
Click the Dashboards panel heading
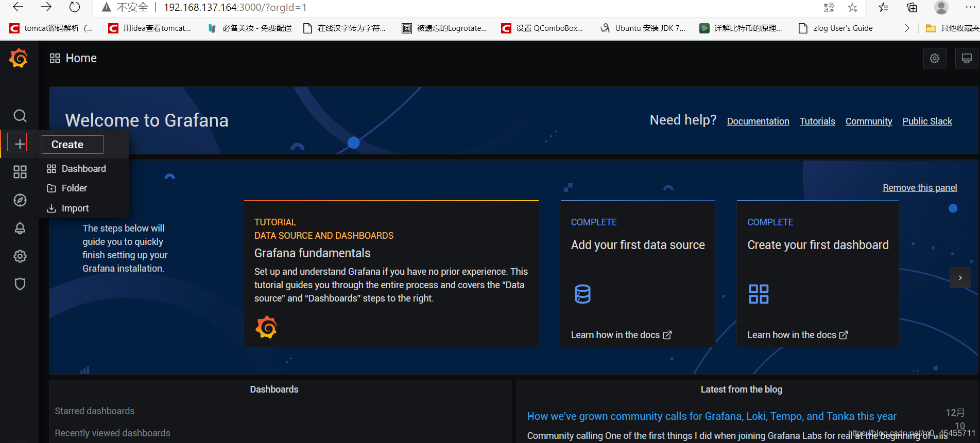tap(274, 389)
